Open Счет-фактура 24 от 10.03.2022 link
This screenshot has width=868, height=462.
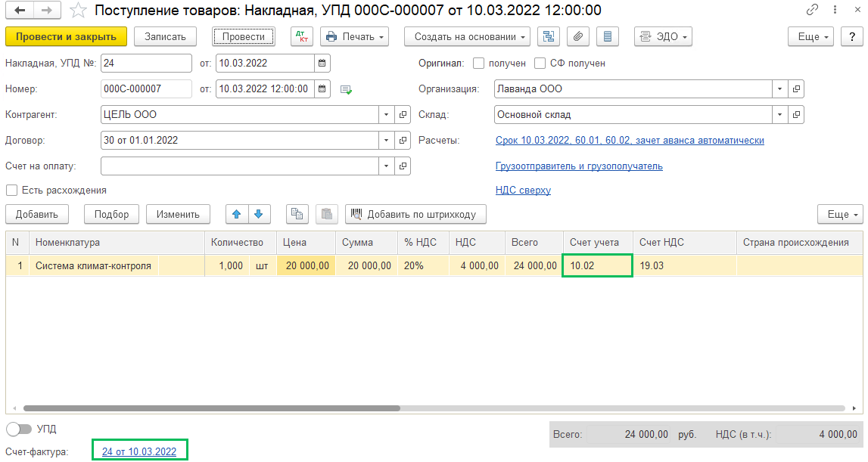click(x=139, y=451)
